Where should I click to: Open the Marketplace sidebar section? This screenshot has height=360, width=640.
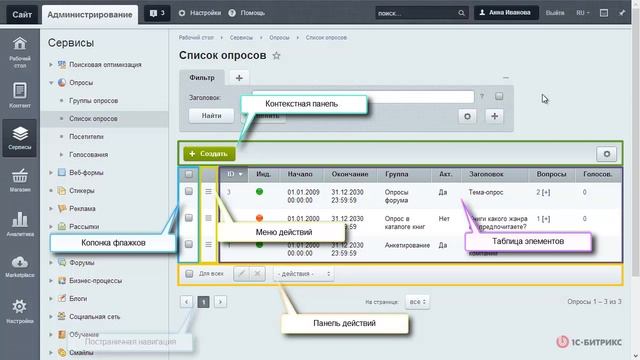click(x=20, y=266)
